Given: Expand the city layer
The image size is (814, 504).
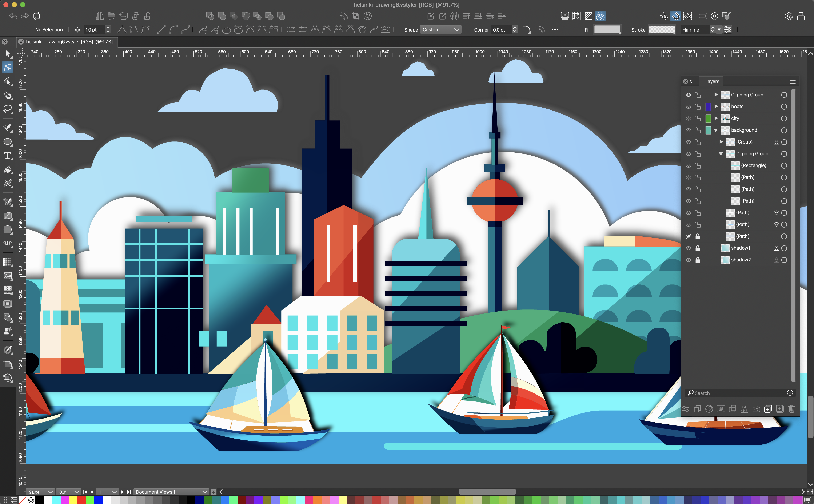Looking at the screenshot, I should tap(716, 118).
